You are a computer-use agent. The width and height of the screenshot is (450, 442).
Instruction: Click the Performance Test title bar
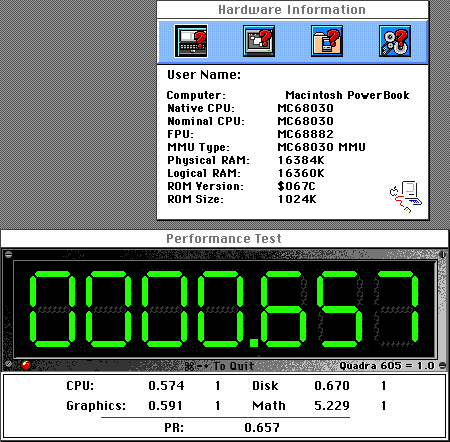point(225,239)
